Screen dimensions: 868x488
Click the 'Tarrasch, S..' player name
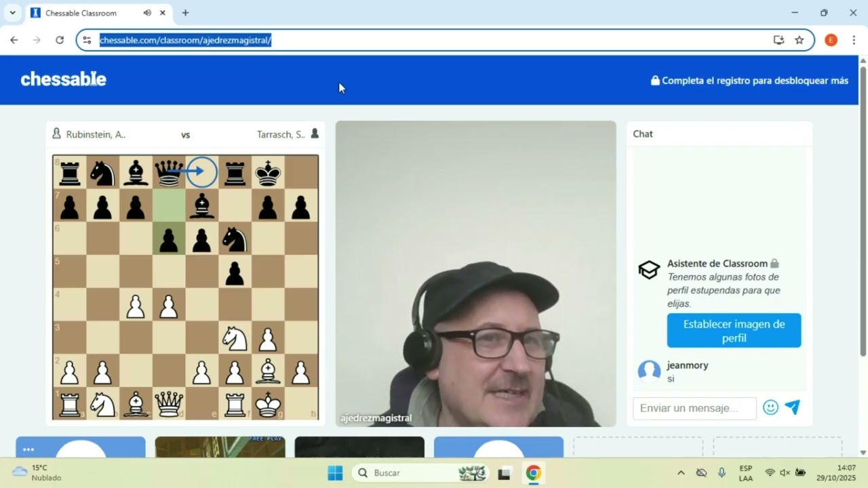point(281,134)
